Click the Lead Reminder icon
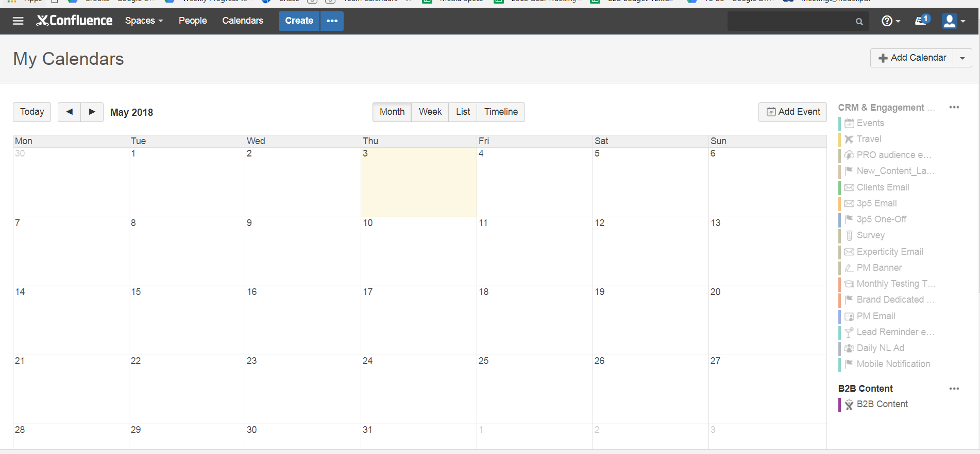The height and width of the screenshot is (454, 980). 849,332
